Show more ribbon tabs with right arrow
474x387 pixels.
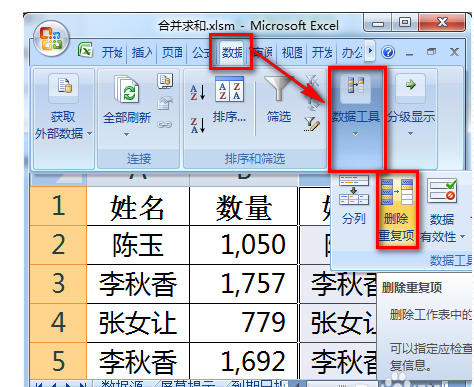coord(370,51)
